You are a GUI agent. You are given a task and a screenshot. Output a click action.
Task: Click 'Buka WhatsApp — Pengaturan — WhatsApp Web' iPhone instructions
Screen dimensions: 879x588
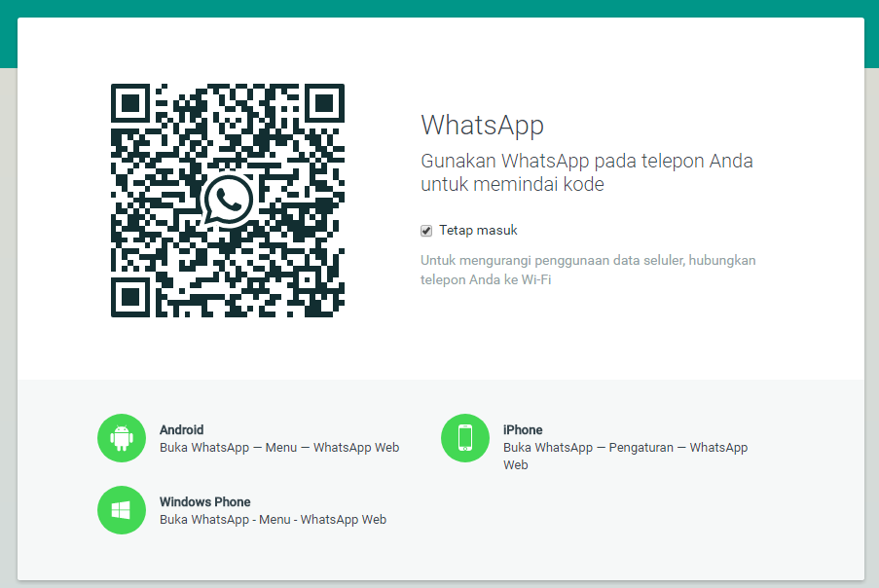coord(626,456)
